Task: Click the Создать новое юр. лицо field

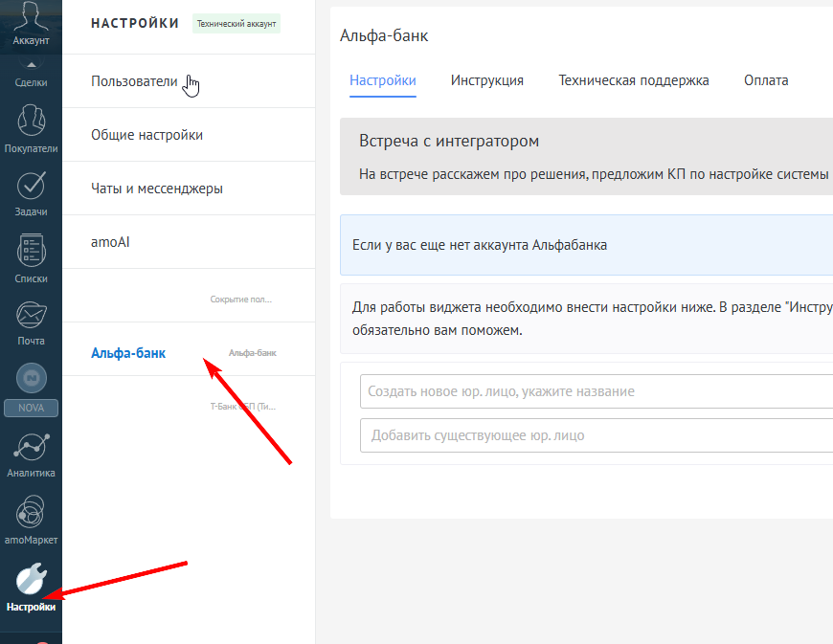Action: 594,391
